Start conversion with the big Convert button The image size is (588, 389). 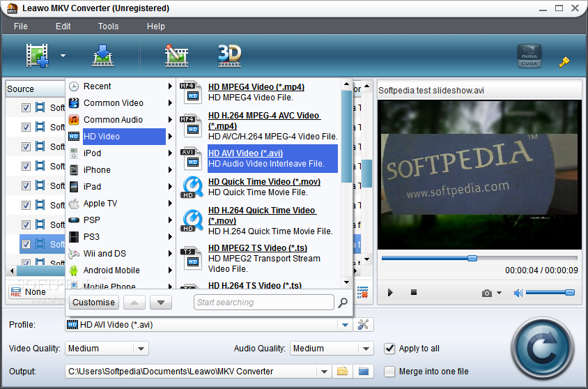(x=543, y=350)
